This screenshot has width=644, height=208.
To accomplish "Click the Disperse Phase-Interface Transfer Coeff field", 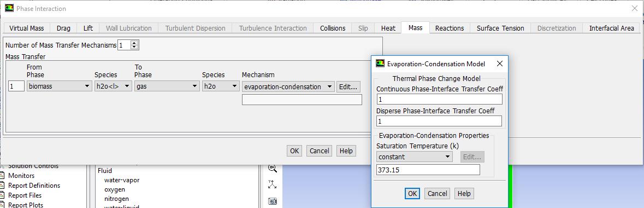I will click(x=440, y=121).
